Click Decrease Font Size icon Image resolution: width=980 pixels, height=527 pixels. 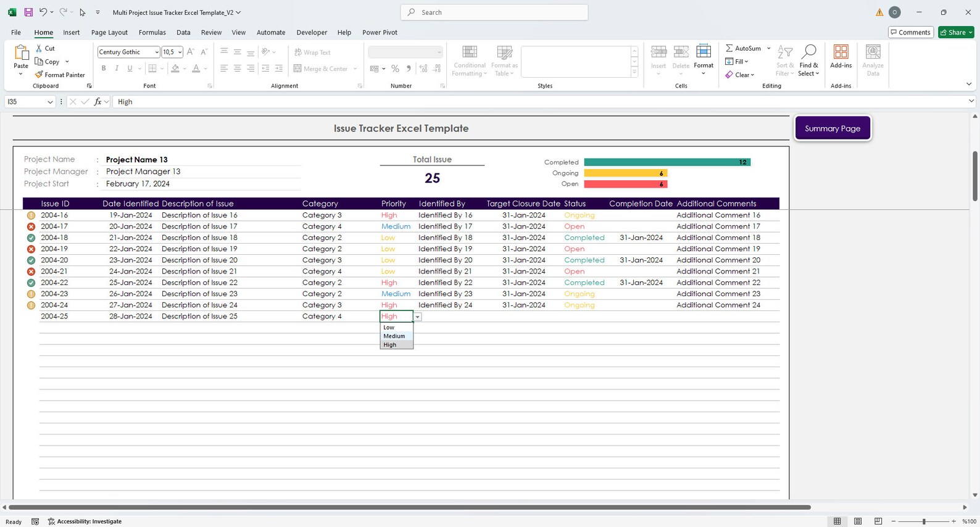204,52
